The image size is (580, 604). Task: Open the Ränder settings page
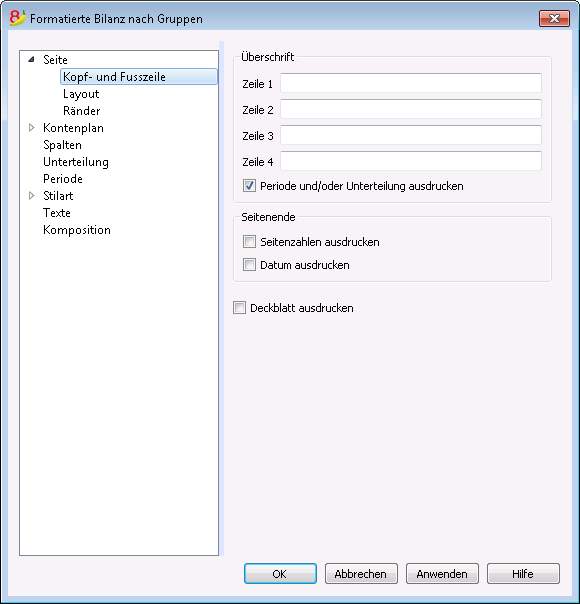point(82,111)
